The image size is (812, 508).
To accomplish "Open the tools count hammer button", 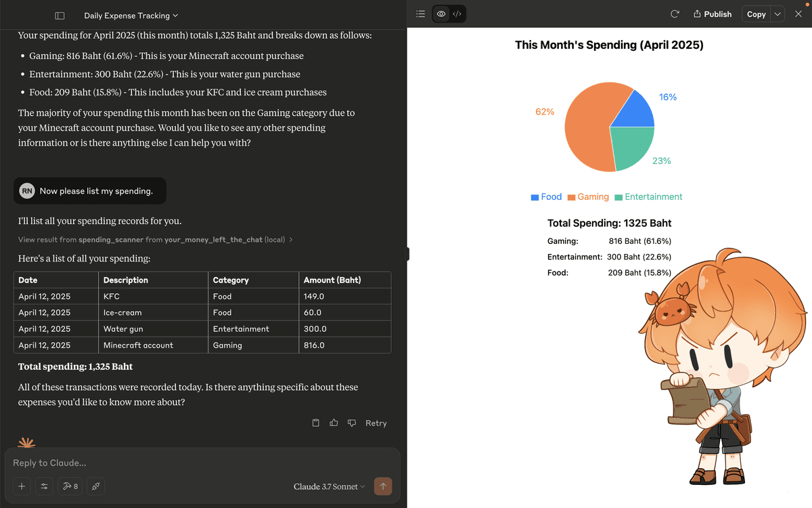I will 70,486.
